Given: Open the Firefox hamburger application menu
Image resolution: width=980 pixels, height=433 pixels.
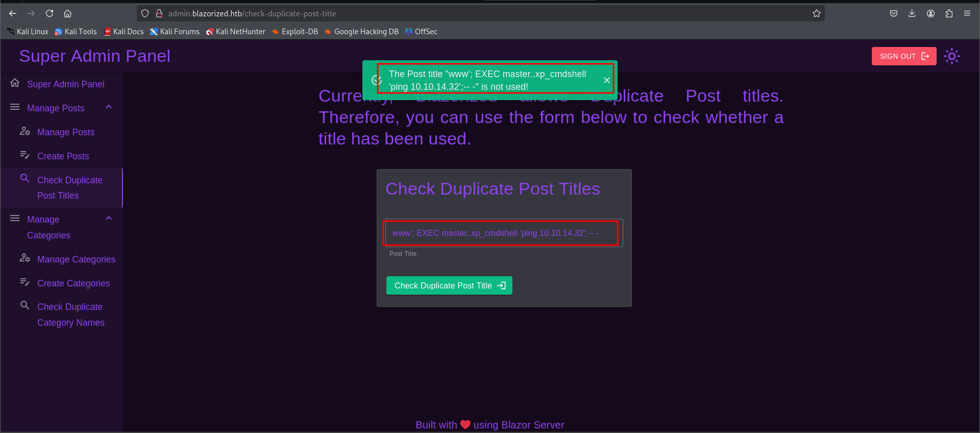Looking at the screenshot, I should pyautogui.click(x=967, y=14).
